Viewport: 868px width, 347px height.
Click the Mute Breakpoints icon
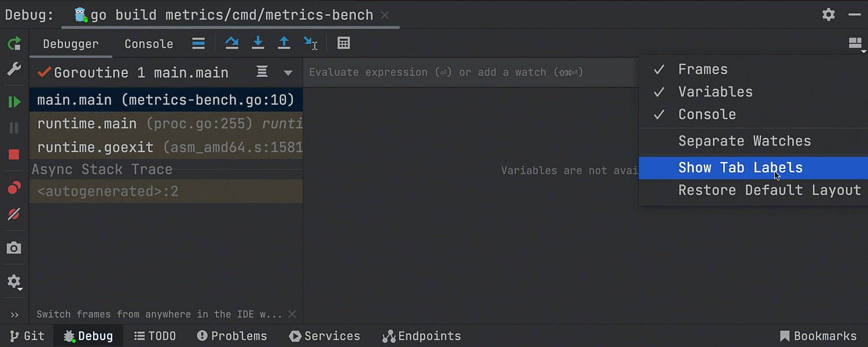tap(14, 215)
